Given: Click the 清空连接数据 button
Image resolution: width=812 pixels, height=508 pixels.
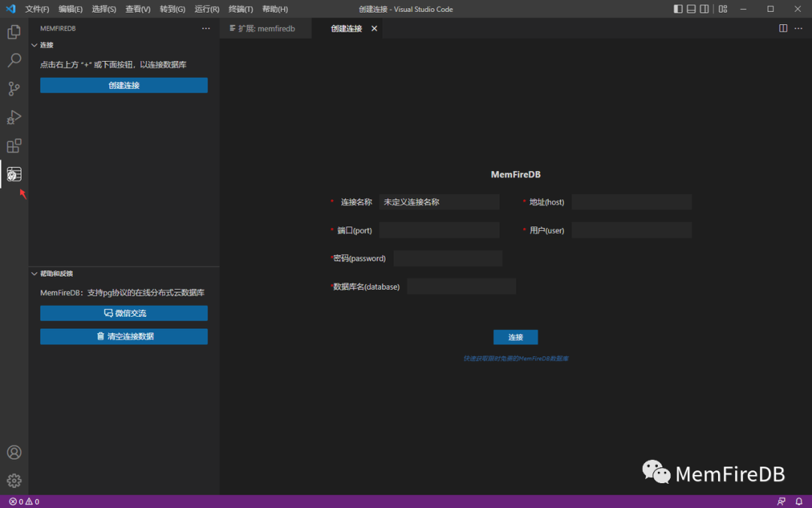Looking at the screenshot, I should pyautogui.click(x=124, y=336).
